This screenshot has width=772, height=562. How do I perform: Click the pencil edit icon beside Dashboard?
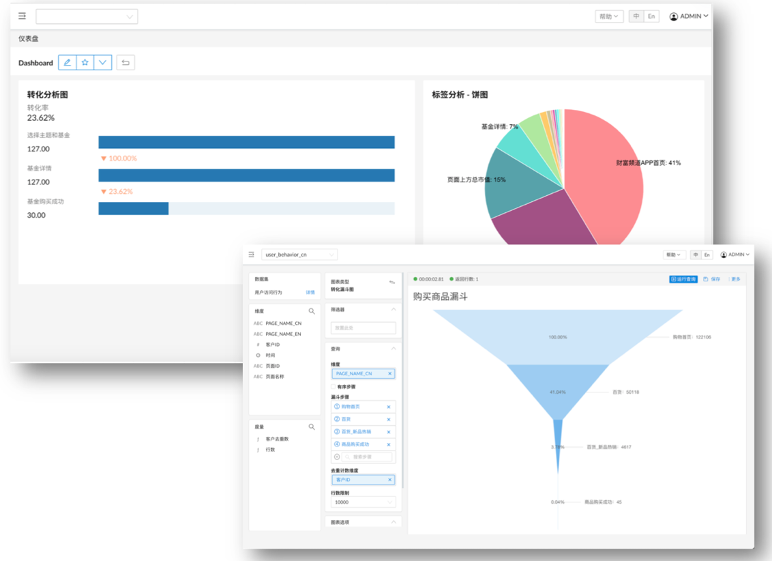coord(67,63)
